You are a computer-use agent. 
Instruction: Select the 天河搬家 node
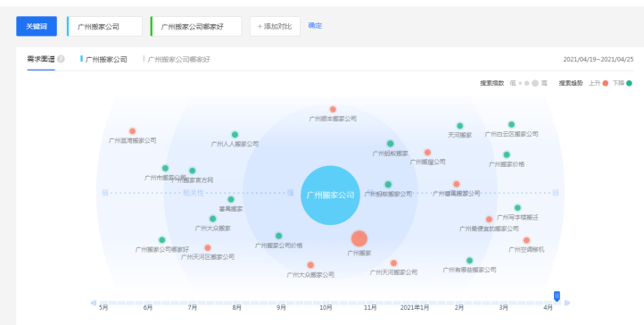click(460, 126)
